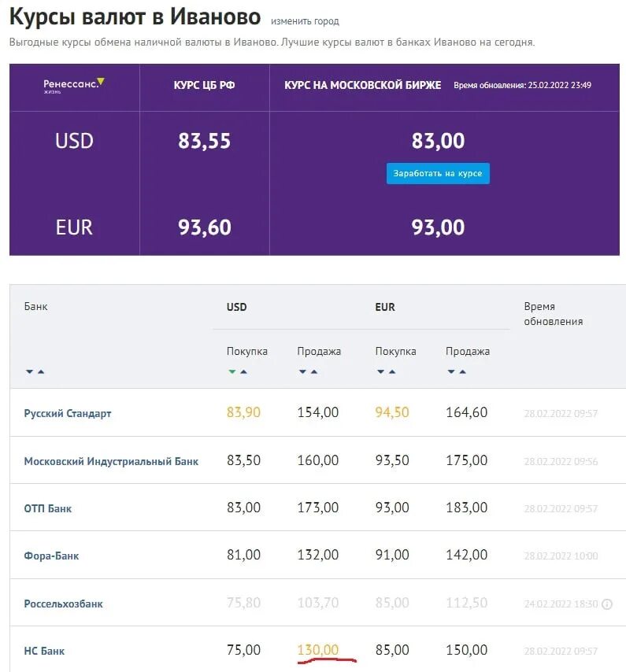Viewport: 626px width, 672px height.
Task: Click the Ренессанс жизнь logo
Action: click(74, 85)
